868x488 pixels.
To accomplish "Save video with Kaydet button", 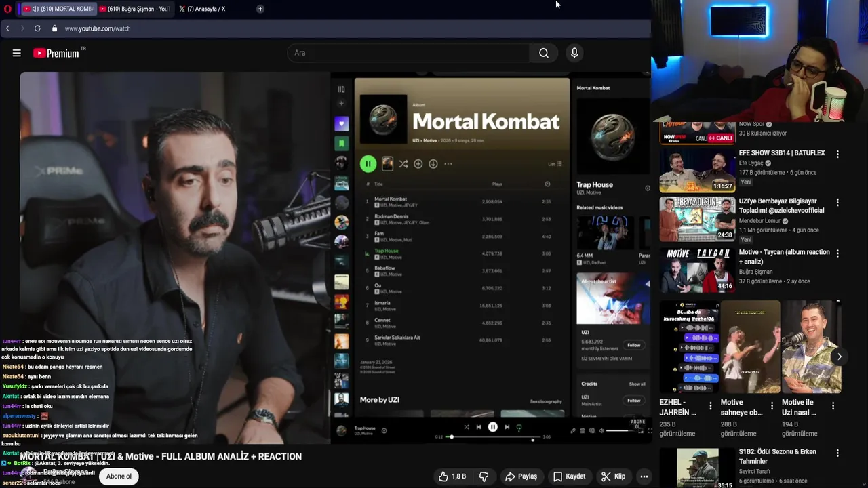I will [x=569, y=476].
